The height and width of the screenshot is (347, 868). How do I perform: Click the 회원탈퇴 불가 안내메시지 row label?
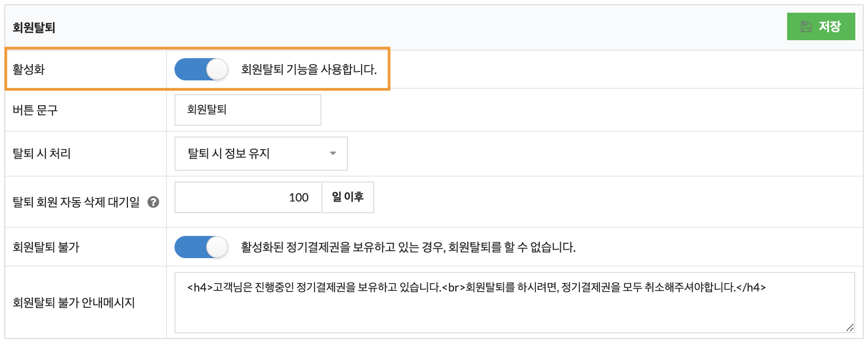pos(74,303)
